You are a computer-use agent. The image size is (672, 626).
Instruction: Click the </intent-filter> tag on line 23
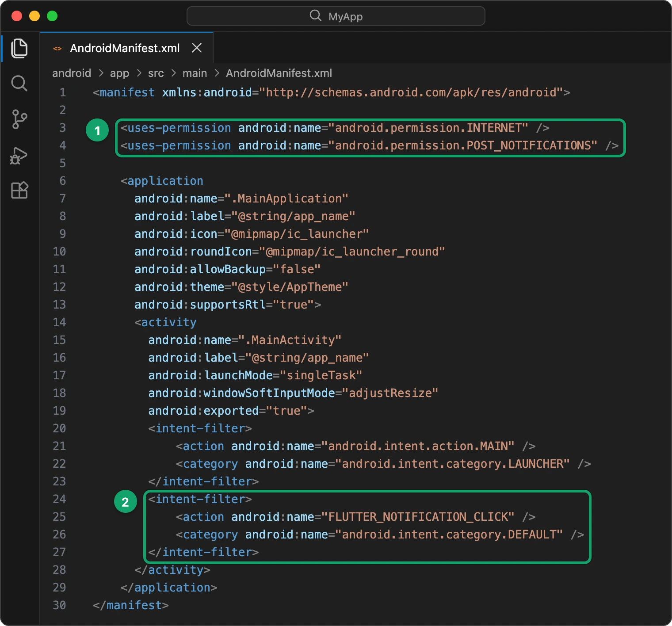[x=203, y=481]
